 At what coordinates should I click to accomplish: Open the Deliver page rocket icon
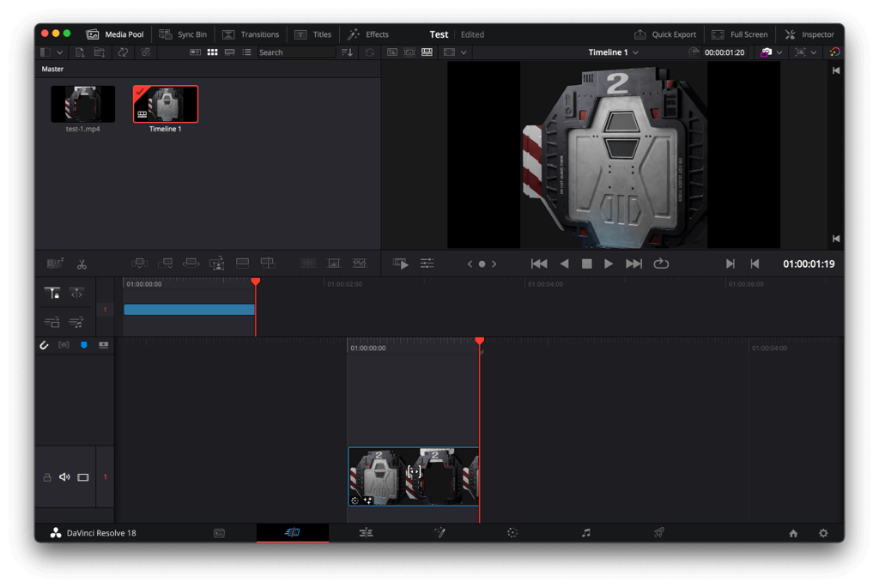[658, 533]
